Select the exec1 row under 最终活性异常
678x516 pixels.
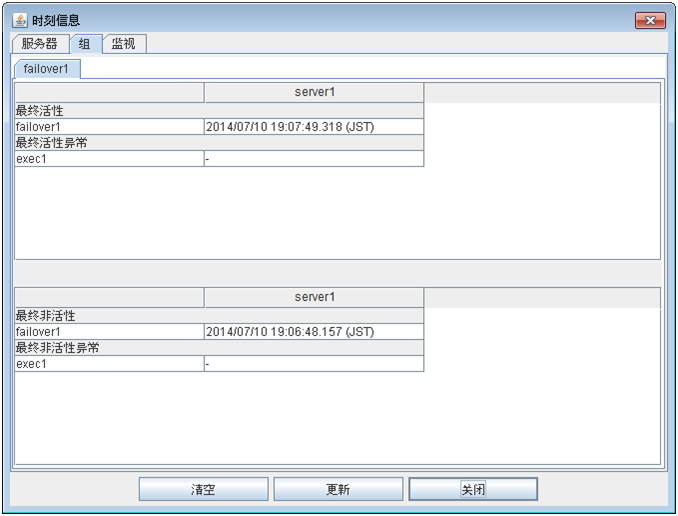(109, 159)
